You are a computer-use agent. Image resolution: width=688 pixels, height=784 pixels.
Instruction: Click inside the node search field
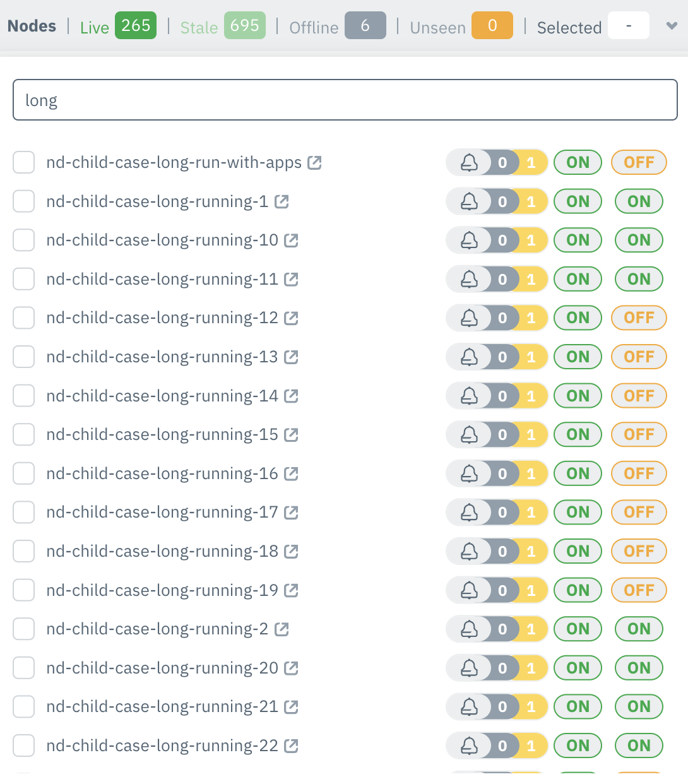[x=344, y=99]
